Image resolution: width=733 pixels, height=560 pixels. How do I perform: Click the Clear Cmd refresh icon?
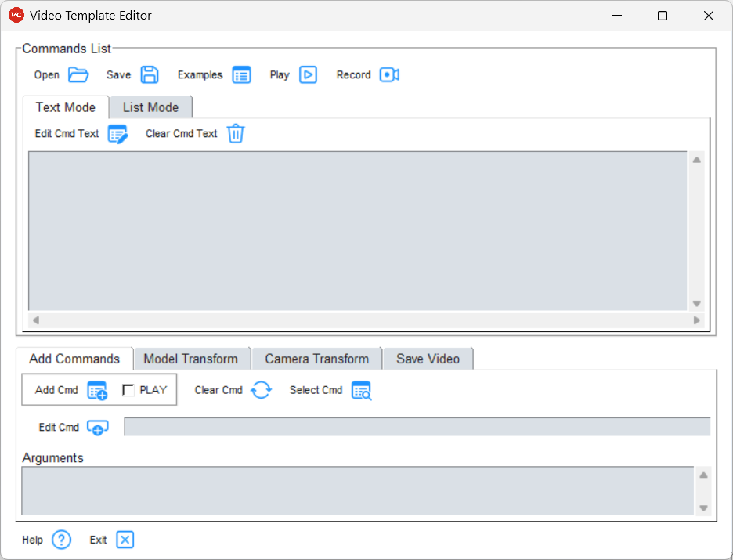coord(261,389)
